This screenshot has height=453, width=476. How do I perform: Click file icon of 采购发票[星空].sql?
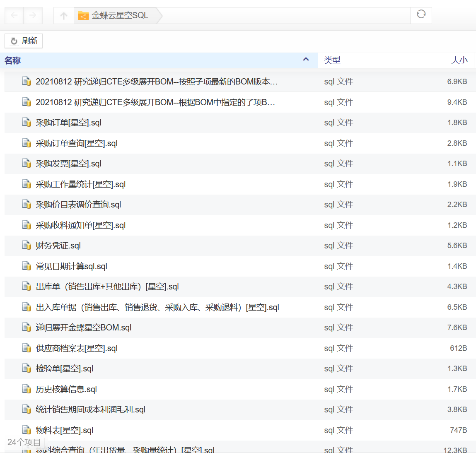point(27,163)
